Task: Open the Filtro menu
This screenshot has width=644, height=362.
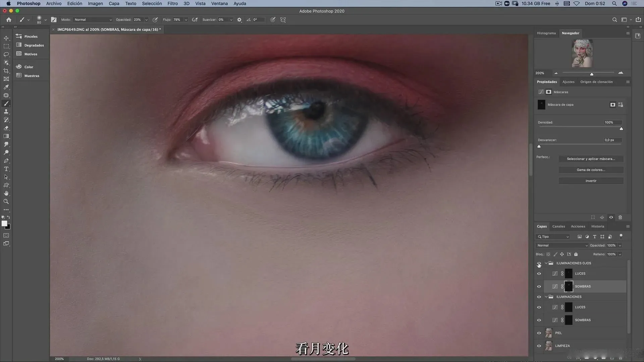Action: pyautogui.click(x=172, y=3)
